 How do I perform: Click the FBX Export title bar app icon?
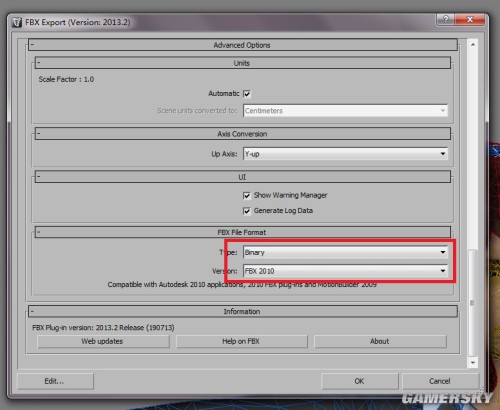click(x=17, y=22)
